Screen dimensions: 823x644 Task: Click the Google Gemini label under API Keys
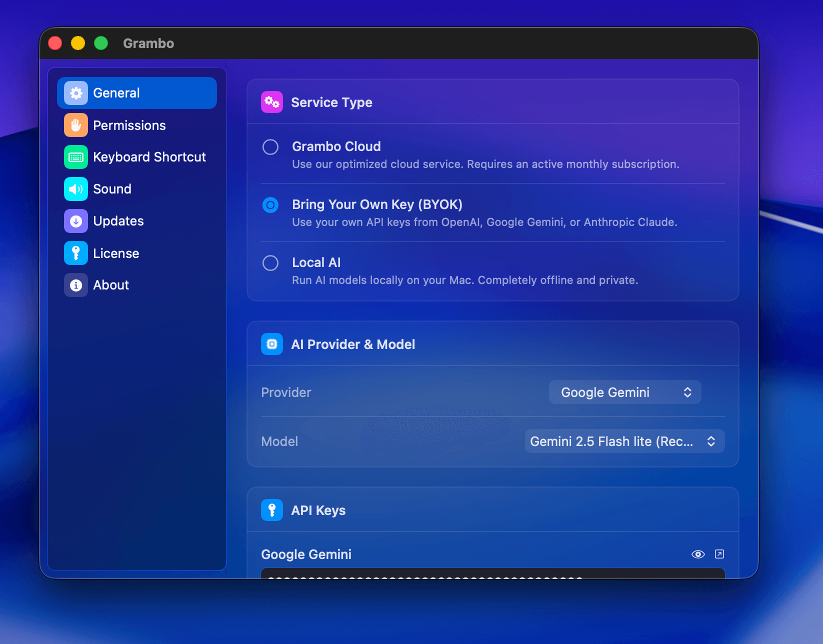306,554
